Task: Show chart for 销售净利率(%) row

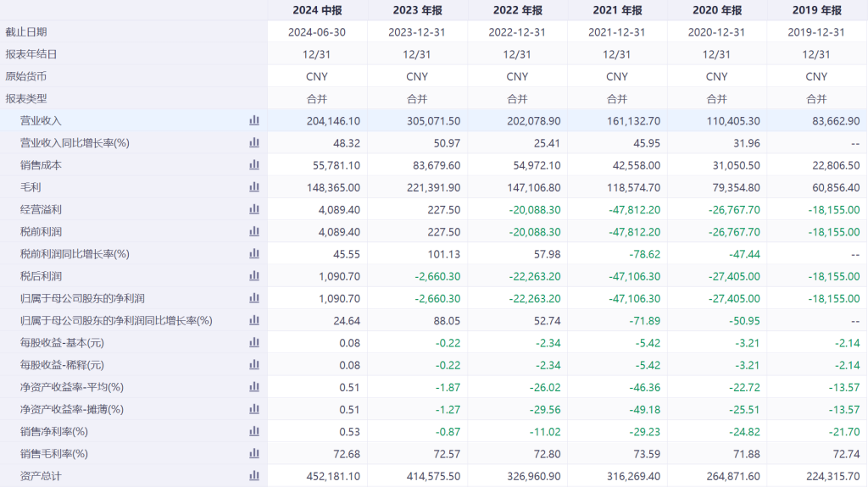Action: 253,431
